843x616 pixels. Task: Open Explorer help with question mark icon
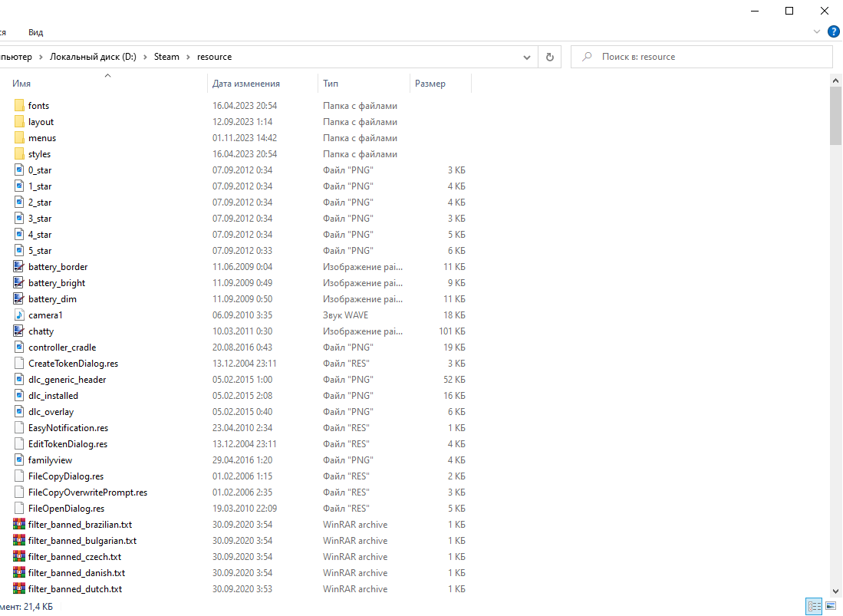pyautogui.click(x=833, y=31)
